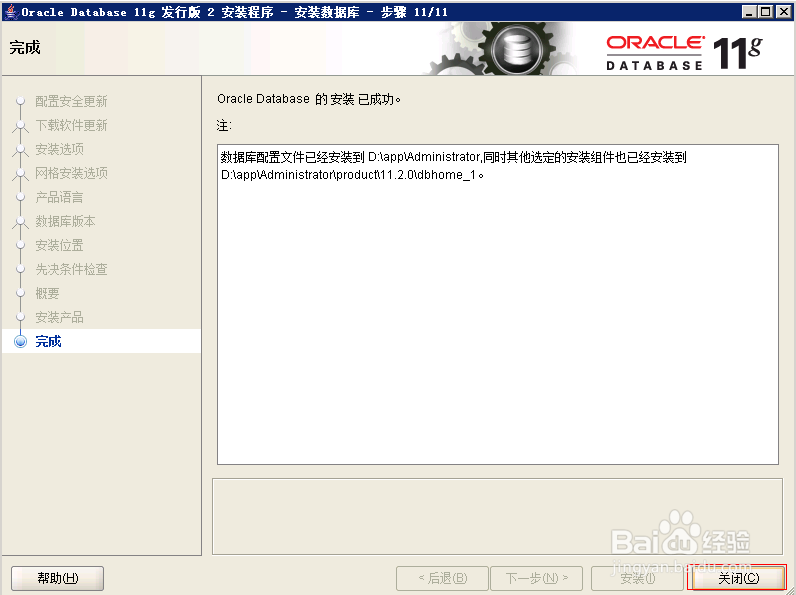Select 网格安装选项 step in sidebar
The image size is (796, 595).
pyautogui.click(x=71, y=173)
